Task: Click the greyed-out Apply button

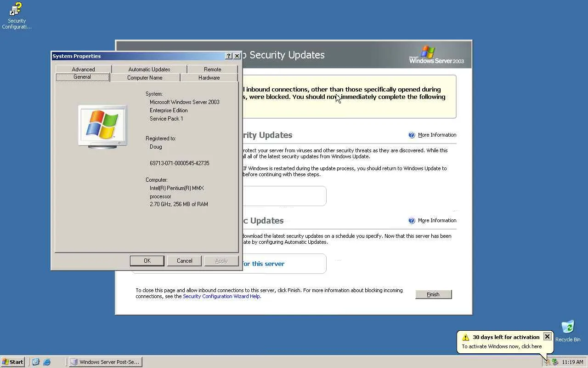Action: (221, 261)
